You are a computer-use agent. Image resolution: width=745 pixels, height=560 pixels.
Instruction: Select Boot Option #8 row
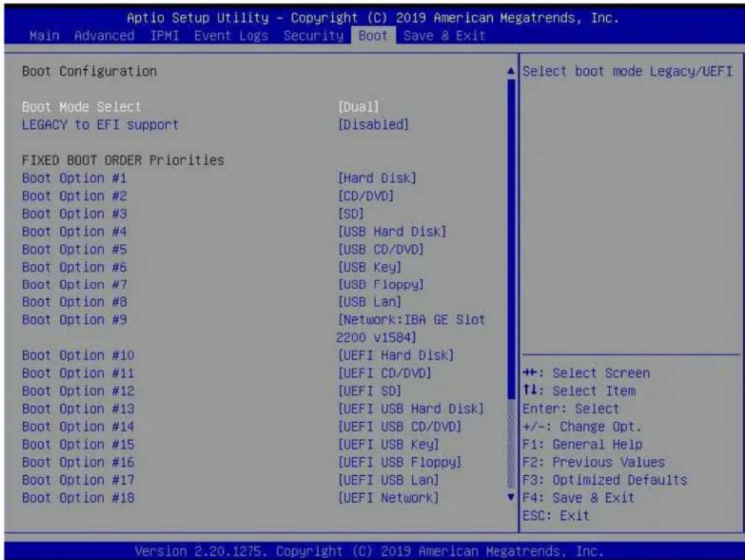coord(74,302)
